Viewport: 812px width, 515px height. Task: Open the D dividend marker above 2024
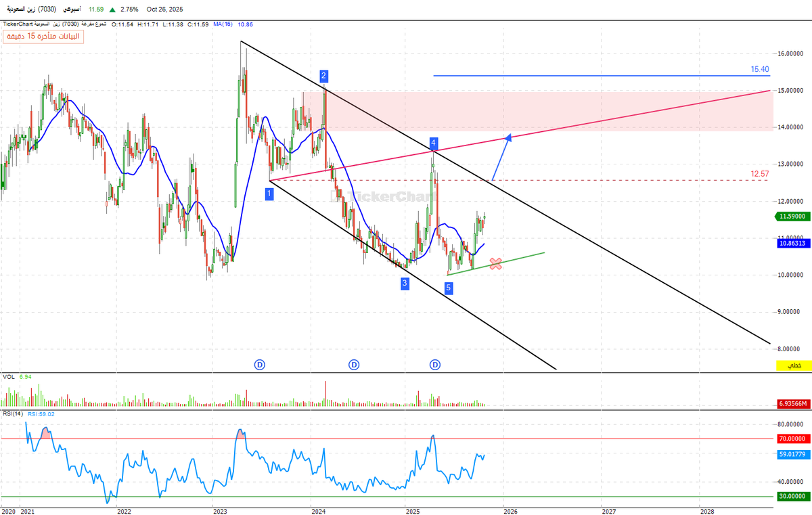click(x=354, y=365)
